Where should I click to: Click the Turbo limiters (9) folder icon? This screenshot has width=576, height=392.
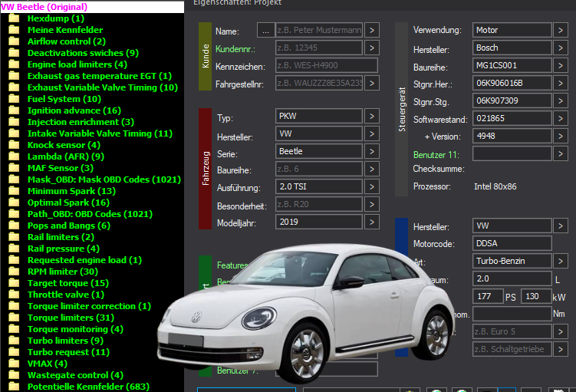coord(14,341)
